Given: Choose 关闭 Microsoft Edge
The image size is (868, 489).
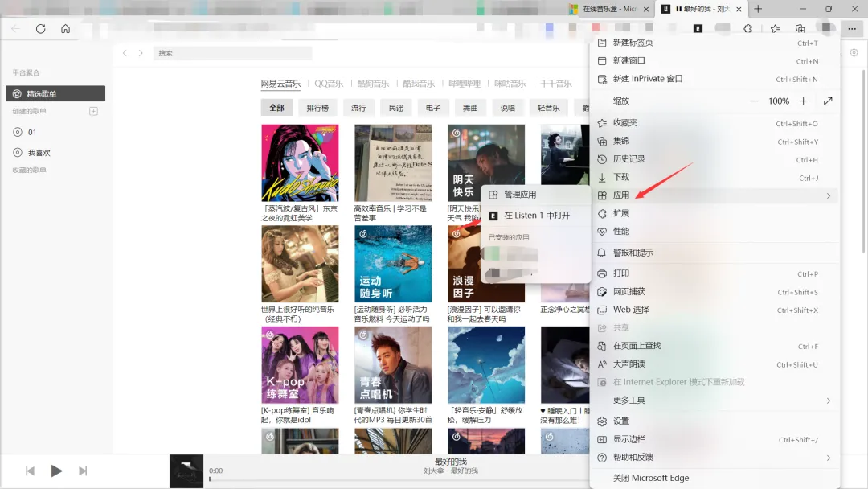Looking at the screenshot, I should (x=714, y=478).
